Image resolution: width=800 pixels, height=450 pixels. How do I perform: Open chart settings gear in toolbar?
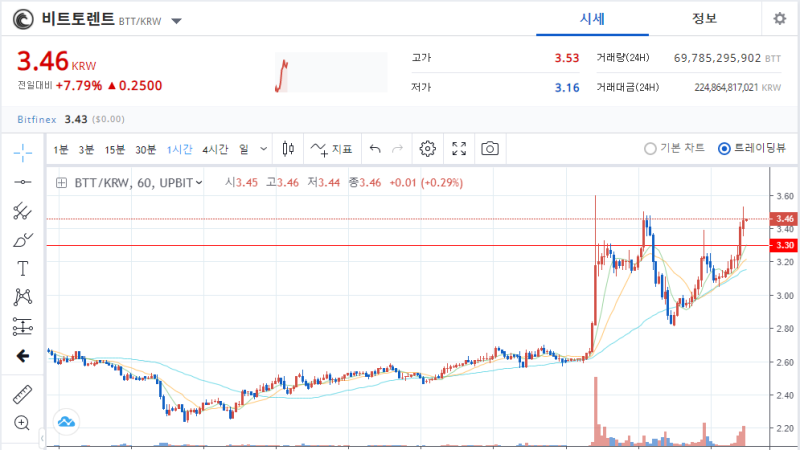428,149
